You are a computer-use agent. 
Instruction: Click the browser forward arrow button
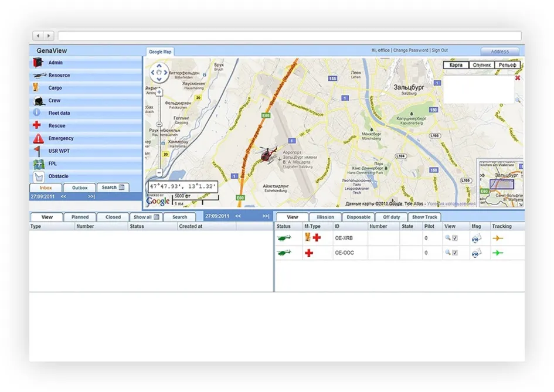(49, 36)
